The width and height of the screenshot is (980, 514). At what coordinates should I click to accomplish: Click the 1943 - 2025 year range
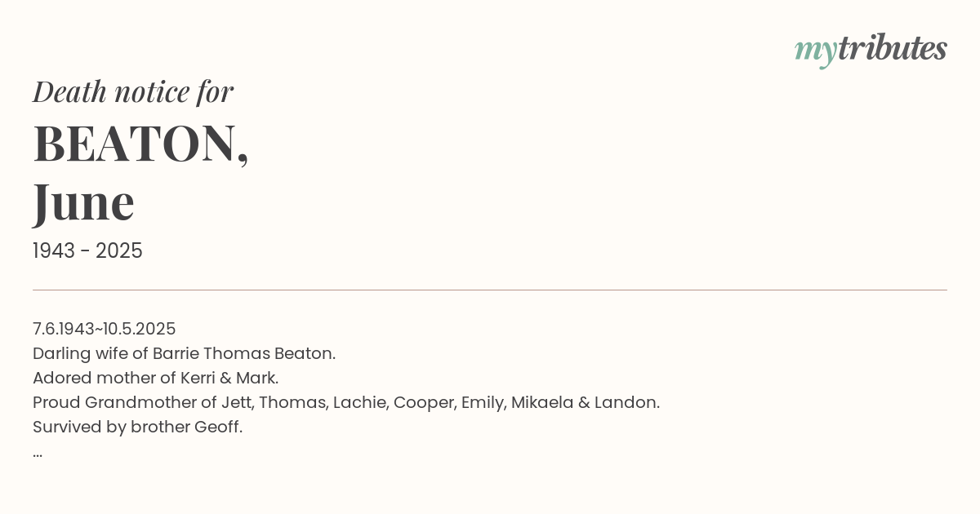point(87,251)
